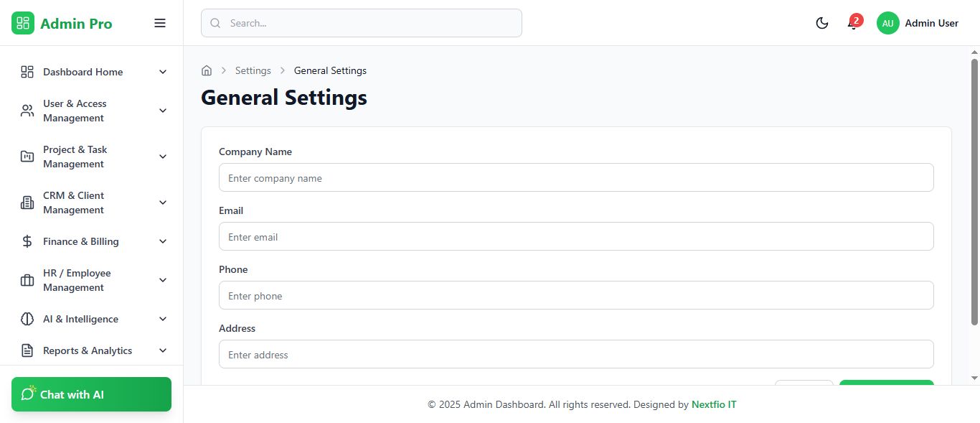Click the top Search box
Image resolution: width=980 pixels, height=423 pixels.
362,23
